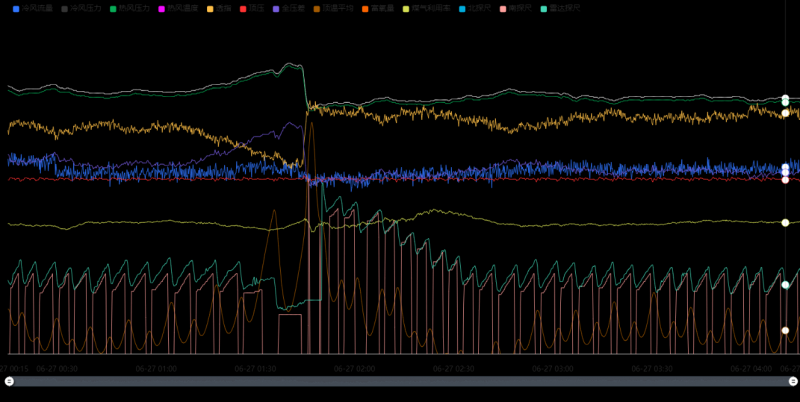This screenshot has height=402, width=800.
Task: Click the 06-27 02:00 time axis label
Action: click(x=354, y=368)
